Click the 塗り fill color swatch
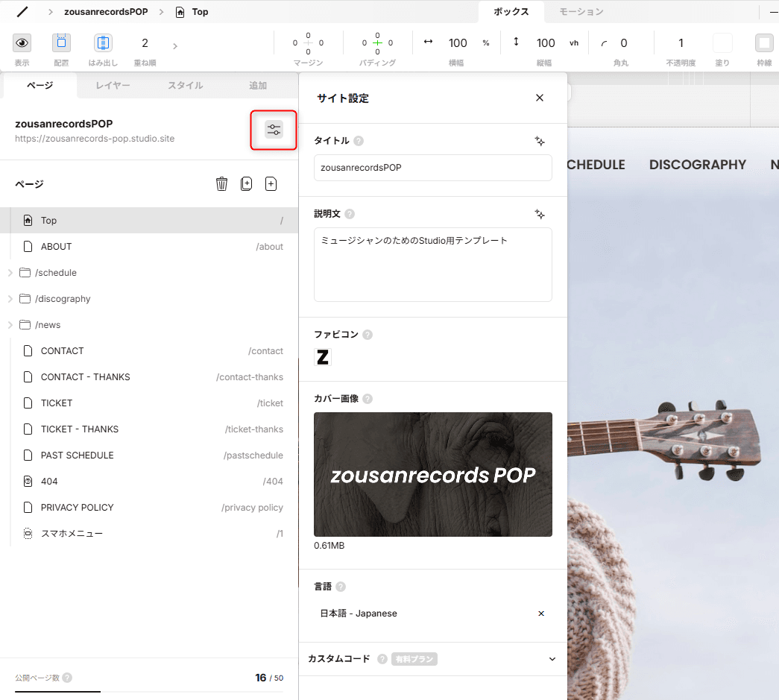 tap(722, 42)
